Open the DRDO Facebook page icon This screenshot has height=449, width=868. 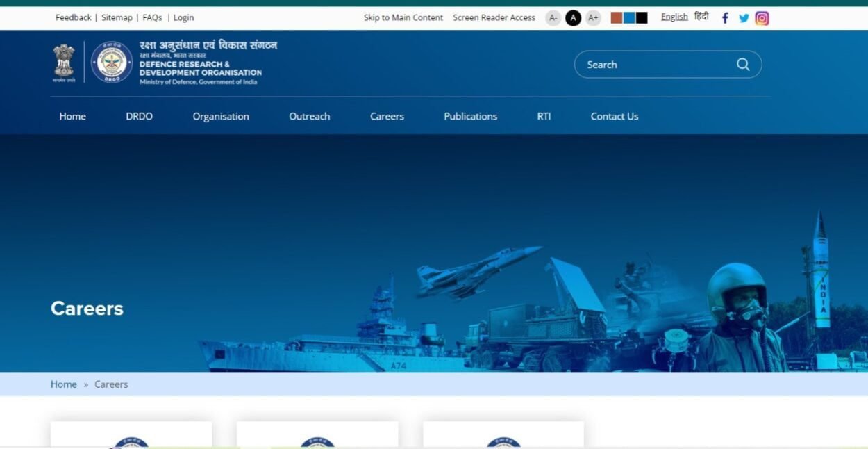[725, 18]
